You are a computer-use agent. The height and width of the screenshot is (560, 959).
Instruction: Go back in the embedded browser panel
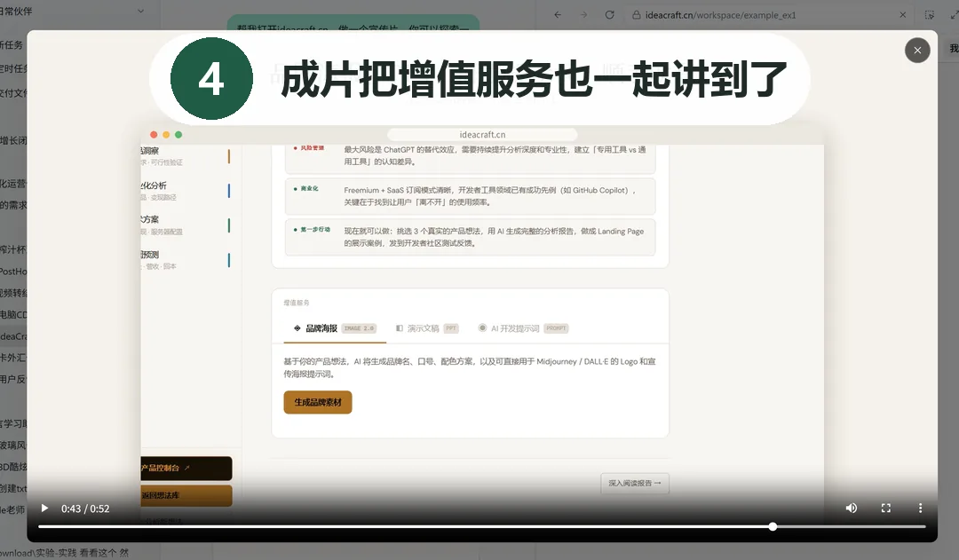557,15
